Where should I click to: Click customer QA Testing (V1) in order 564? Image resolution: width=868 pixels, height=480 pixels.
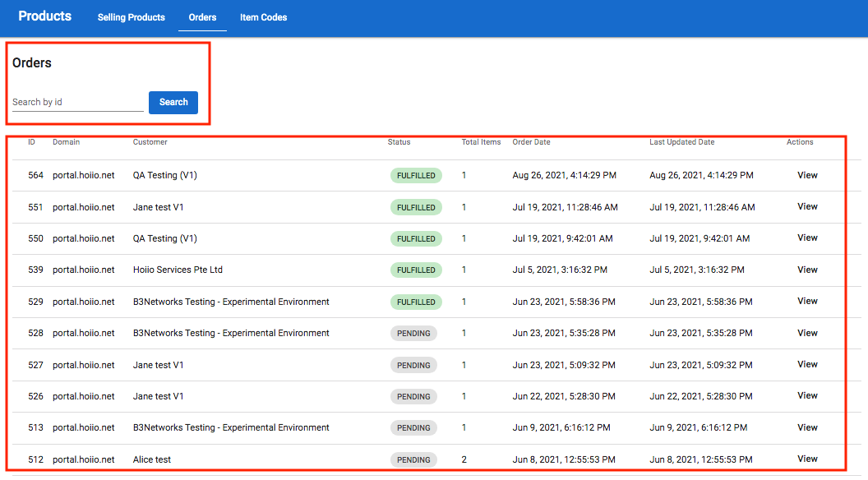[x=165, y=175]
